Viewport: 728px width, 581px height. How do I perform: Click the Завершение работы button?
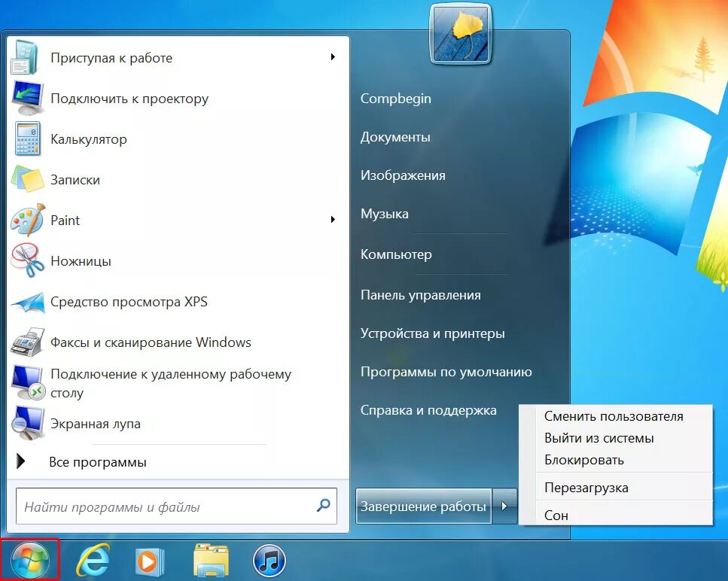tap(423, 506)
